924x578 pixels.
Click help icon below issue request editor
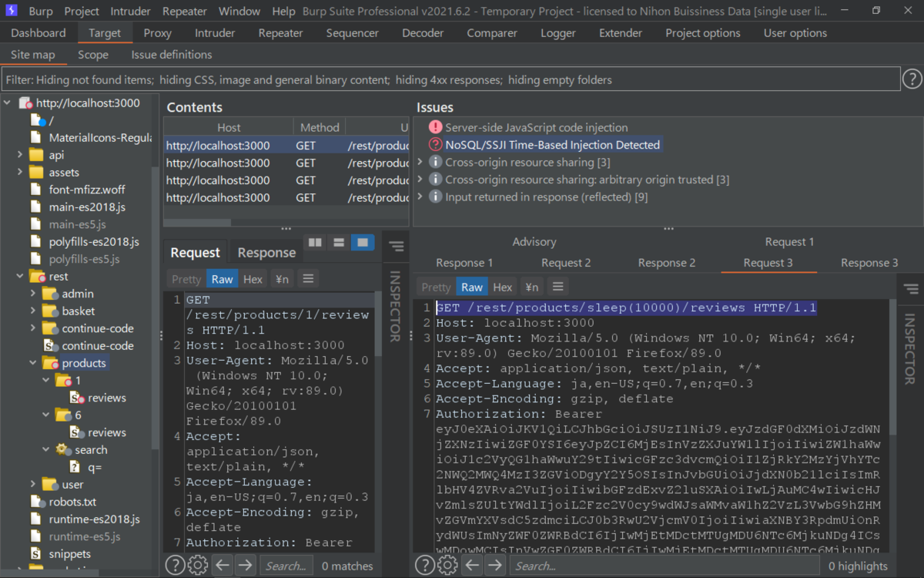coord(424,566)
